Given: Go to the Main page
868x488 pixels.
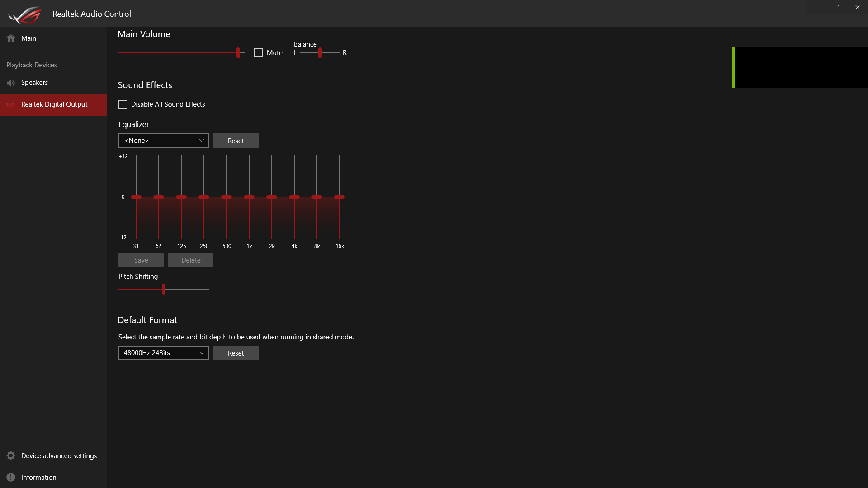Looking at the screenshot, I should [53, 38].
